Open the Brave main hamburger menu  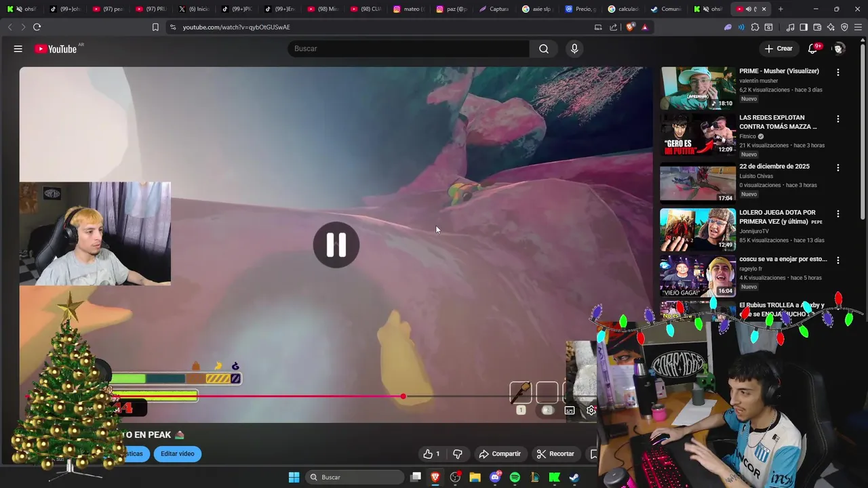tap(858, 27)
